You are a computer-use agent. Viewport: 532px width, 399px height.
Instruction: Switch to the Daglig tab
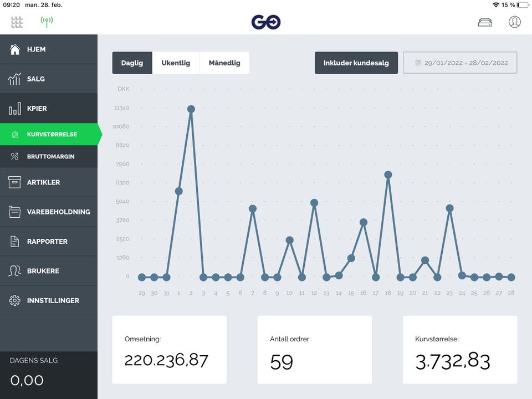coord(132,63)
